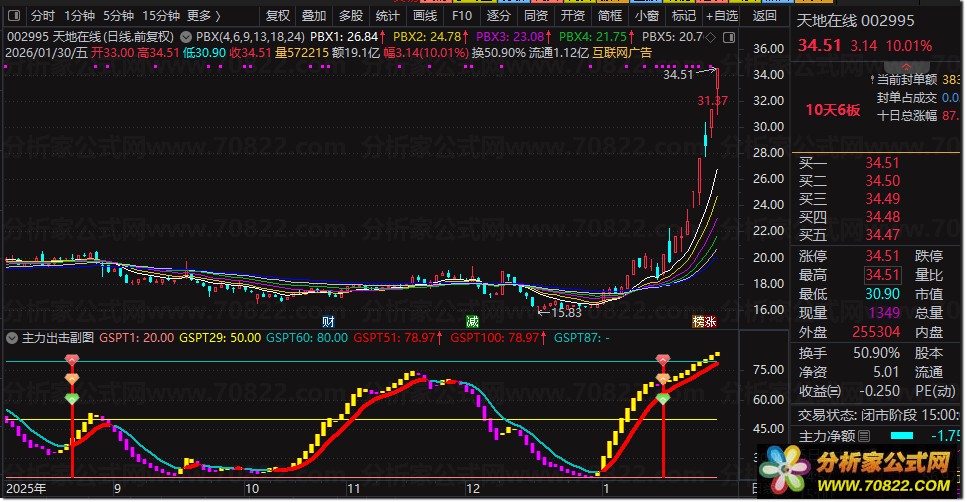Click the 31.37 price label on chart
967x502 pixels.
point(712,101)
